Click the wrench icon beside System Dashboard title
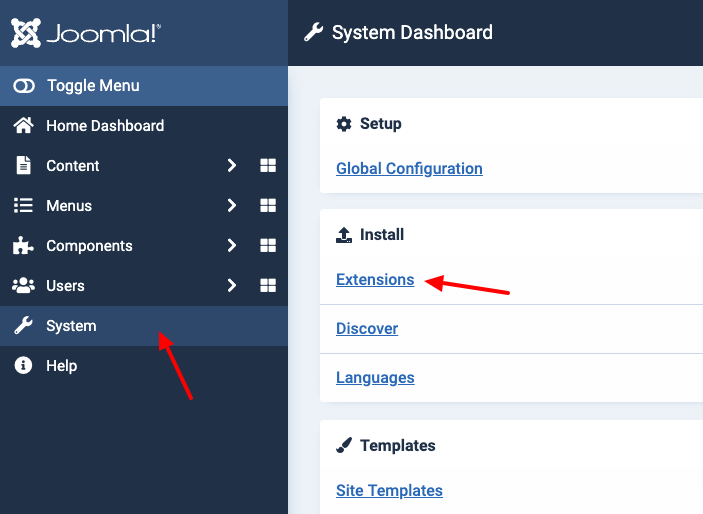This screenshot has height=514, width=703. [x=313, y=32]
